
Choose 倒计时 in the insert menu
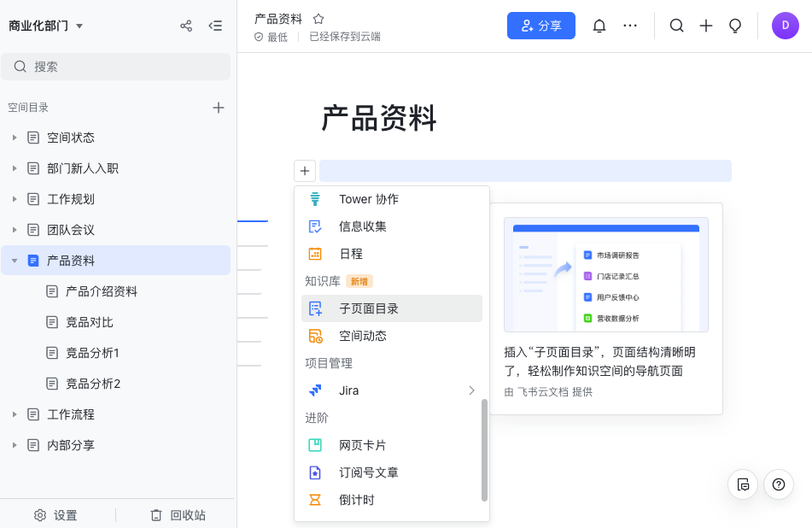357,500
